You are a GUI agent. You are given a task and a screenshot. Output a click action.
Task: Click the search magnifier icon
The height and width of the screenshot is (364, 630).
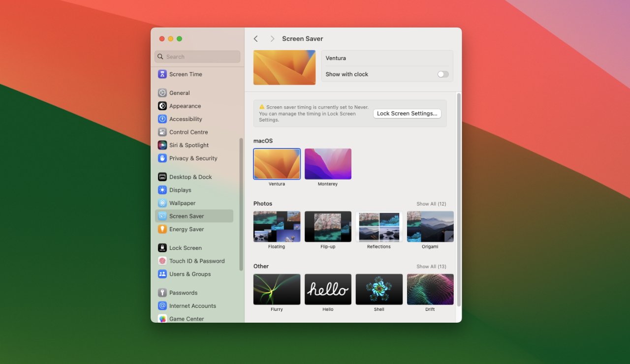click(x=160, y=57)
